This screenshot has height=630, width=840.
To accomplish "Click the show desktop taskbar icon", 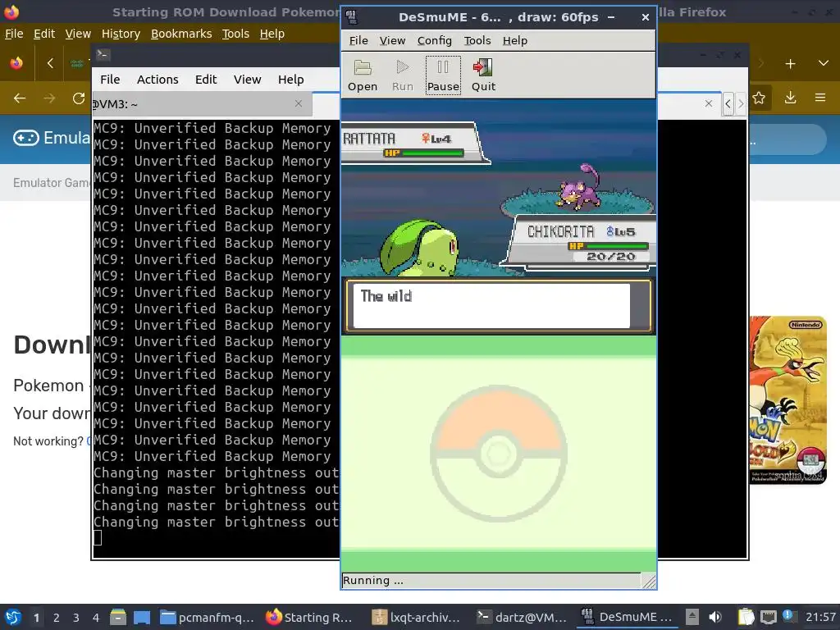I will click(x=142, y=618).
